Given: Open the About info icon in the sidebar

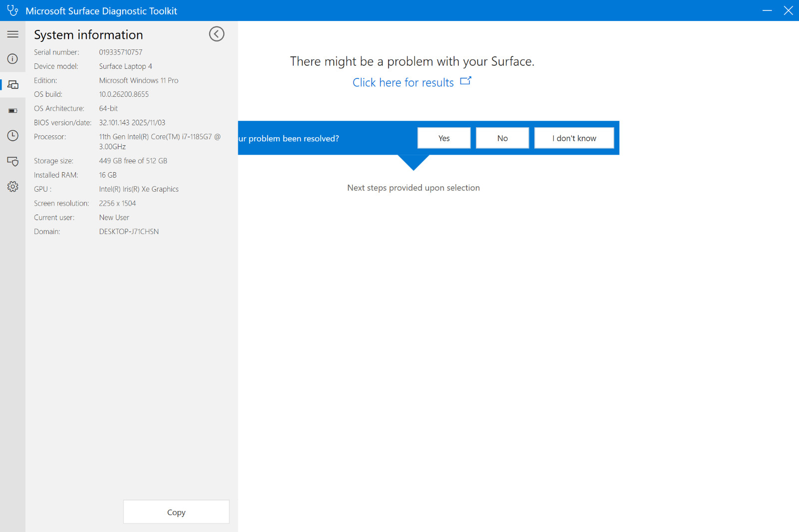Looking at the screenshot, I should pyautogui.click(x=12, y=59).
